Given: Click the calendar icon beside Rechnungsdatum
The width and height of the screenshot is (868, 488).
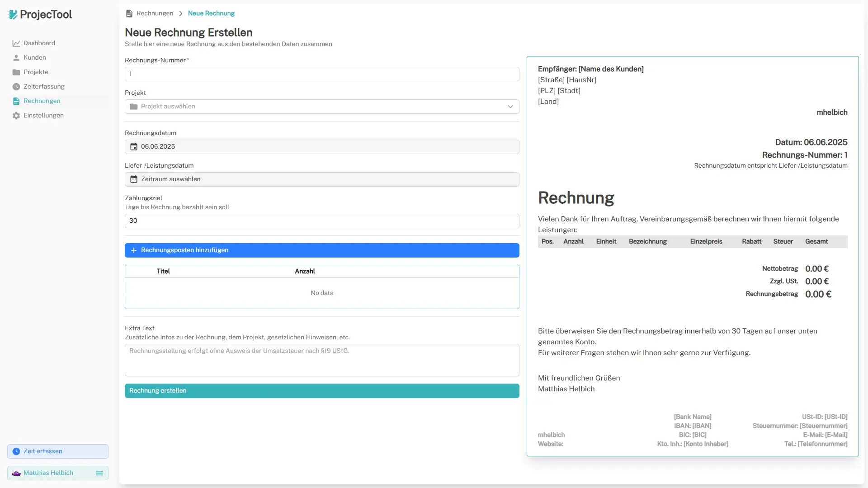Looking at the screenshot, I should tap(134, 146).
